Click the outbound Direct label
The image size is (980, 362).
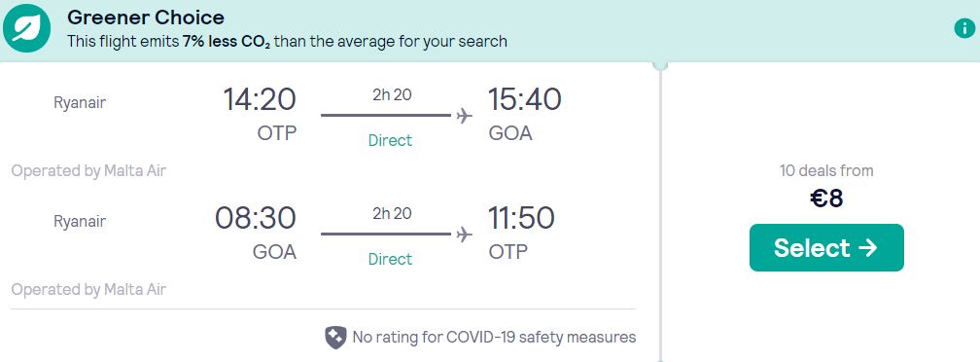tap(390, 141)
